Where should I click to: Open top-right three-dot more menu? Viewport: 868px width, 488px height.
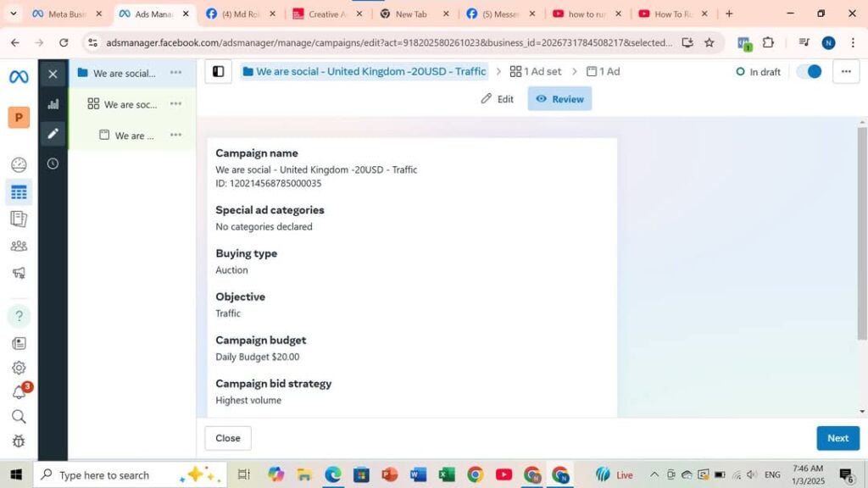click(846, 71)
